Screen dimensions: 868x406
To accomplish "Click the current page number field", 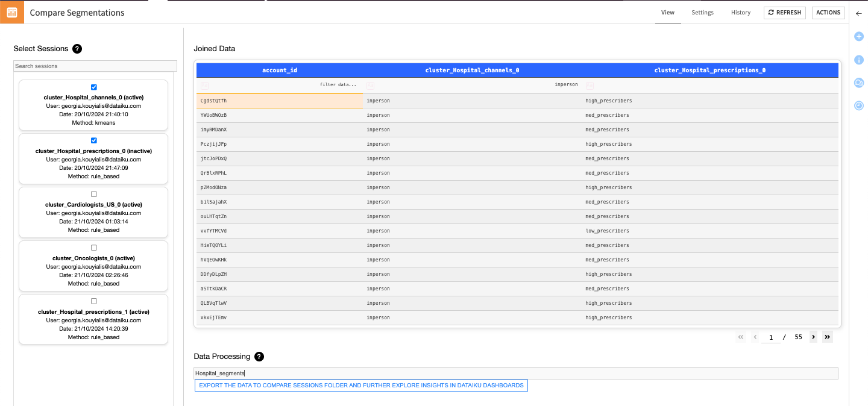I will click(x=771, y=337).
